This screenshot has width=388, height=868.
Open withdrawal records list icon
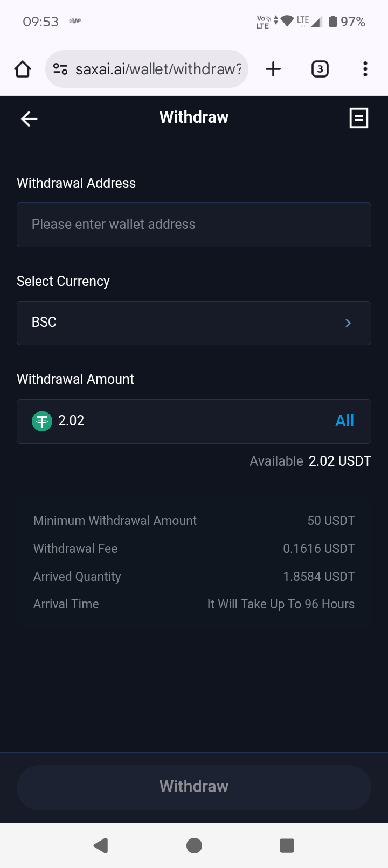[x=359, y=118]
